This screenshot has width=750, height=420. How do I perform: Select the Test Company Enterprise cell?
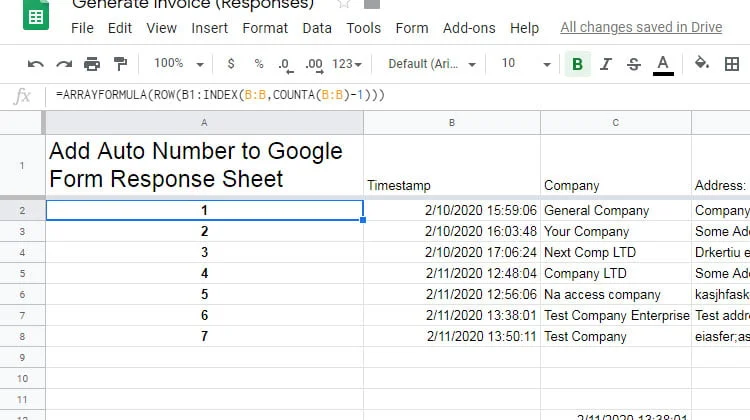coord(616,316)
